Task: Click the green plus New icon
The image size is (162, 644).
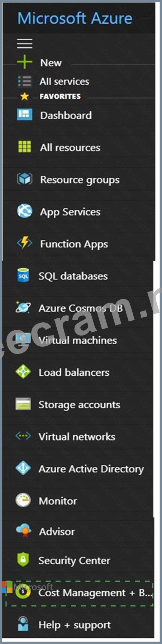Action: point(24,62)
